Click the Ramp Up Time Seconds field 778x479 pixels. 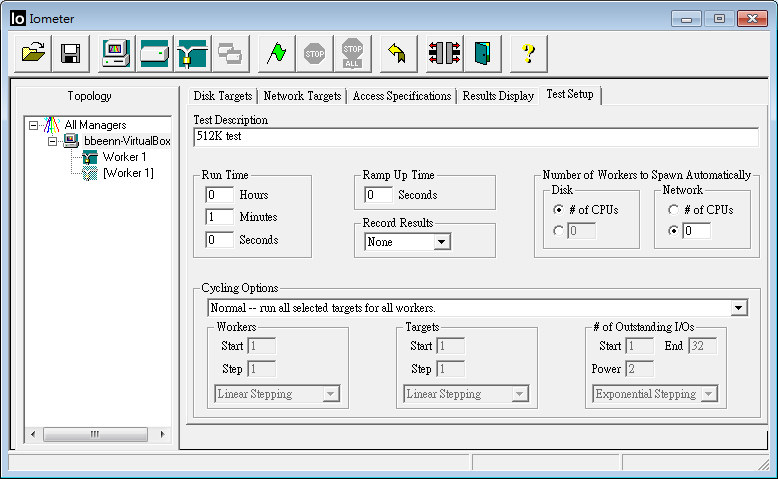[x=378, y=195]
